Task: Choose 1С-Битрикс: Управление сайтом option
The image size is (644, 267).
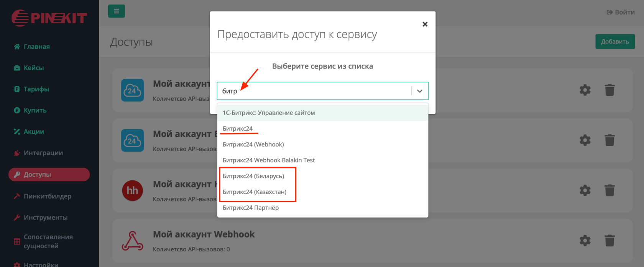Action: coord(323,113)
